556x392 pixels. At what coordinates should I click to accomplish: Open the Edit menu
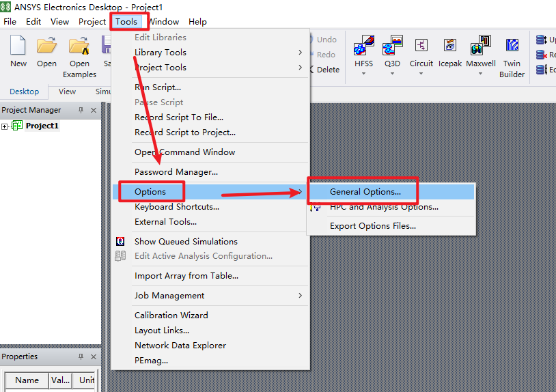pyautogui.click(x=33, y=22)
